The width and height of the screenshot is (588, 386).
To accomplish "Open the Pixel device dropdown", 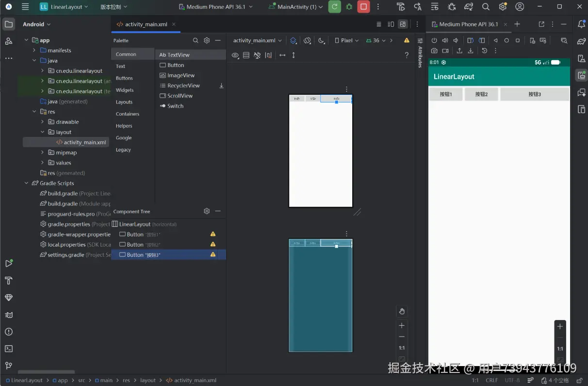I will 347,40.
